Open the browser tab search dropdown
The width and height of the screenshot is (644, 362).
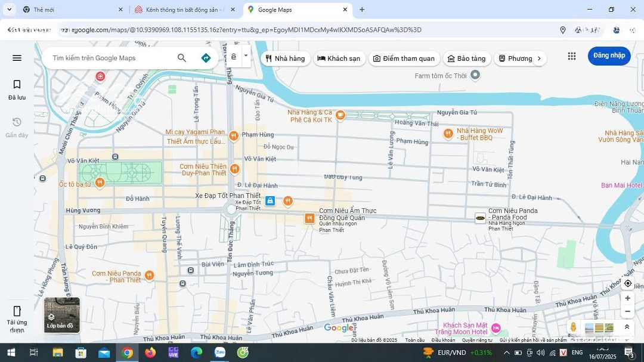pyautogui.click(x=9, y=10)
